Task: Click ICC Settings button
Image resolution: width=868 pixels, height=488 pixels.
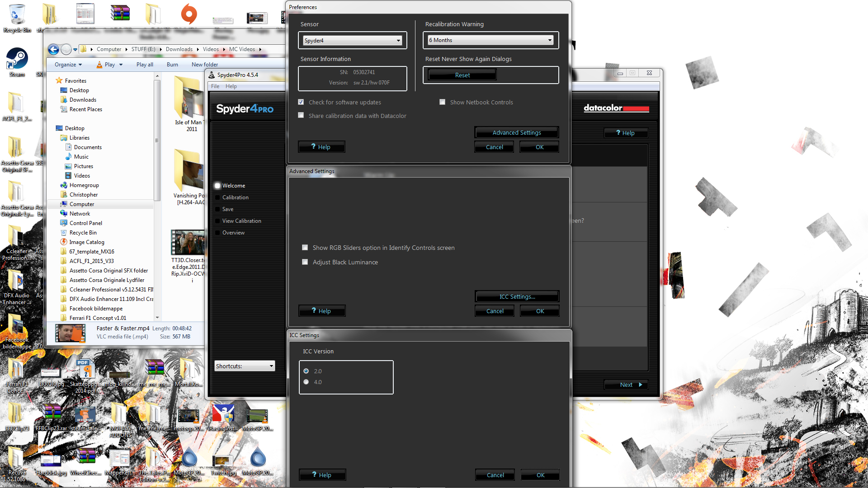Action: pyautogui.click(x=517, y=296)
